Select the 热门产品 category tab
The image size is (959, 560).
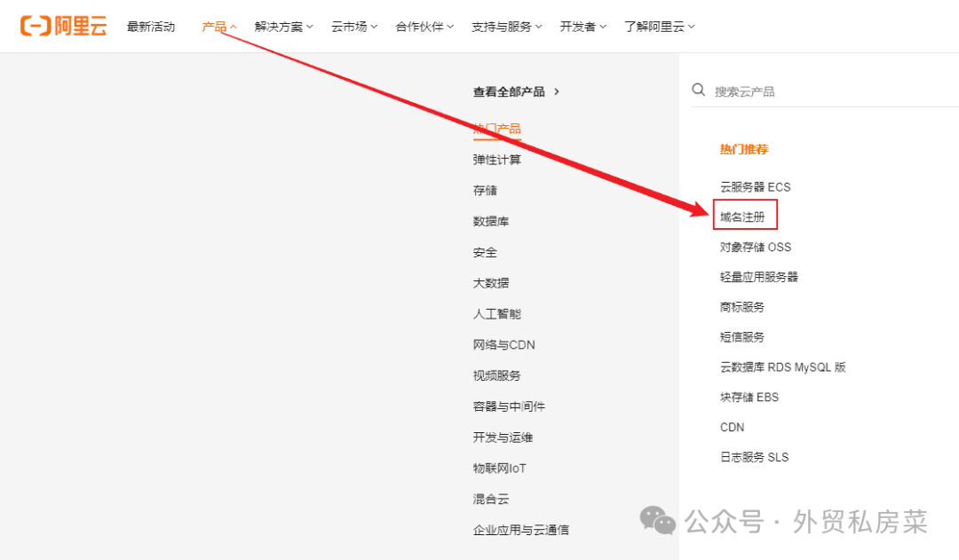[496, 128]
